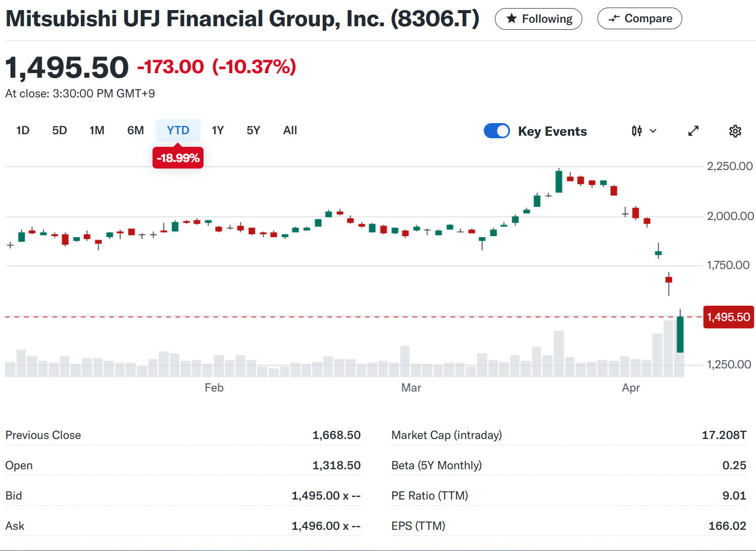Click the Feb label on chart axis
Viewport: 756px width, 551px height.
click(214, 388)
